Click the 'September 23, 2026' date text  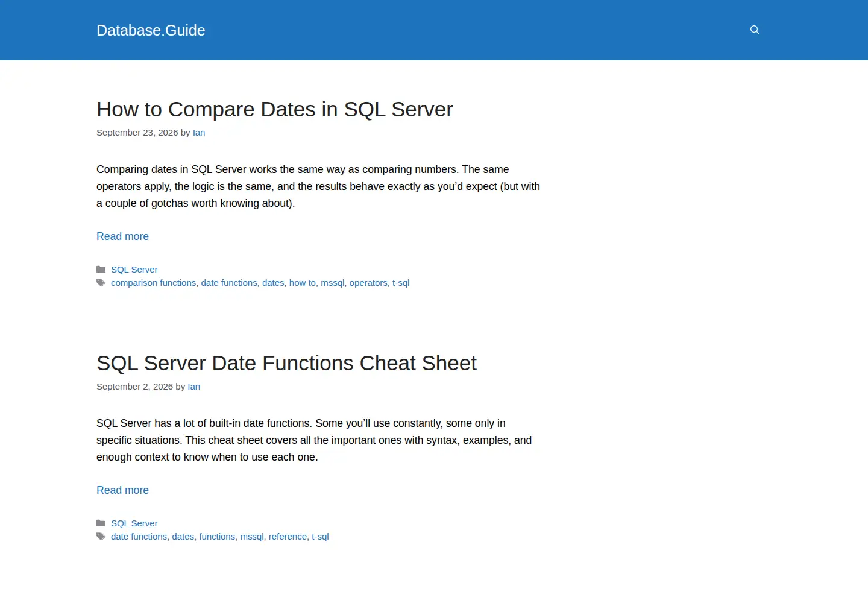[137, 133]
